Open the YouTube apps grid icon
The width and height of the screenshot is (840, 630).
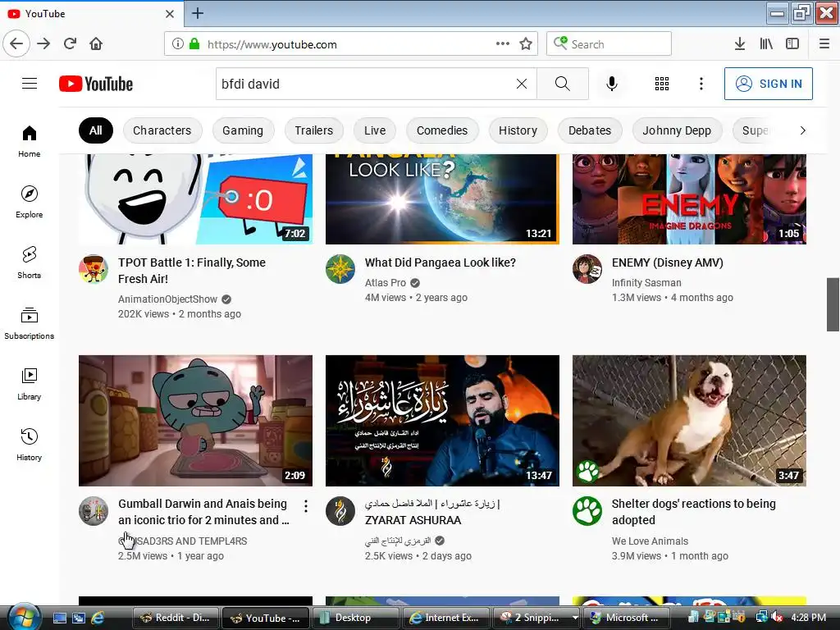coord(662,84)
